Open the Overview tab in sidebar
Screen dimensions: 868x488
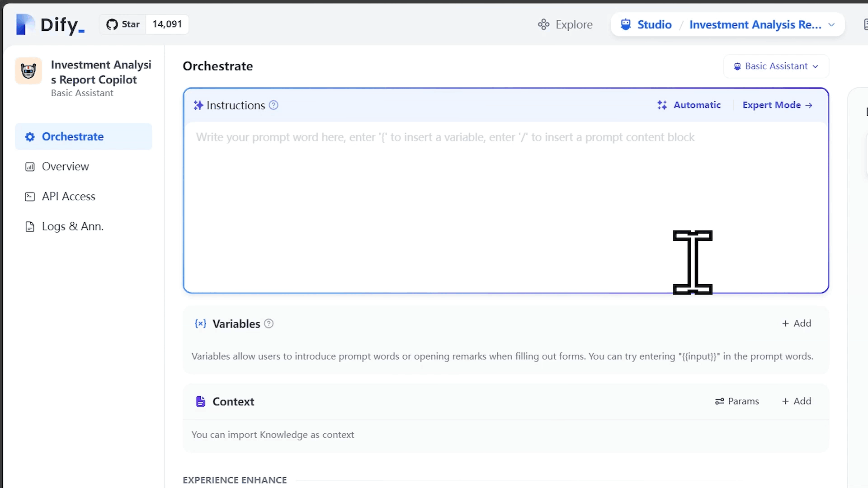click(65, 167)
